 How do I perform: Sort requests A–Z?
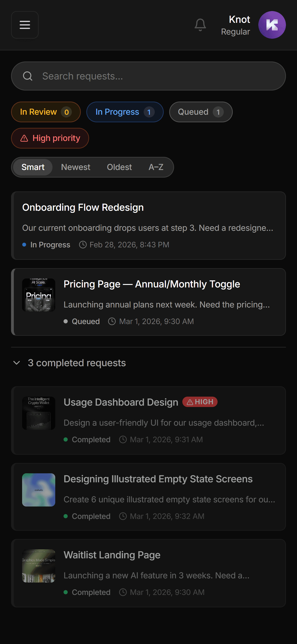156,167
